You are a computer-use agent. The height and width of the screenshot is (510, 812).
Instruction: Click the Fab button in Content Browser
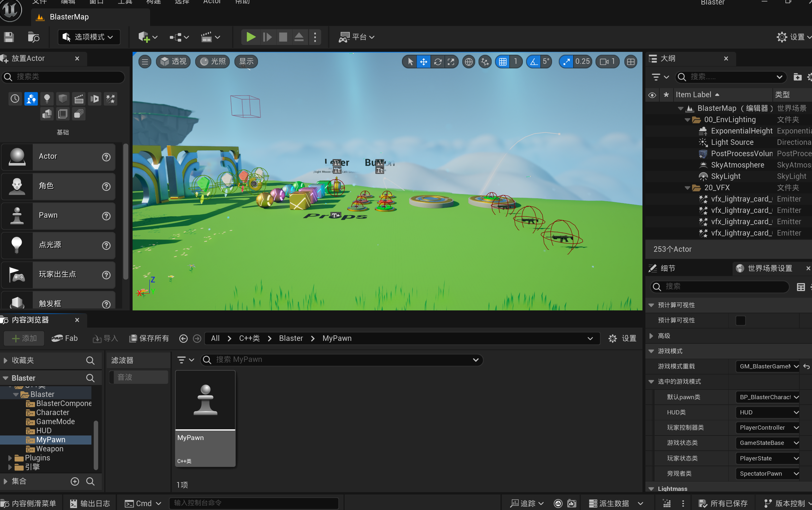coord(65,338)
